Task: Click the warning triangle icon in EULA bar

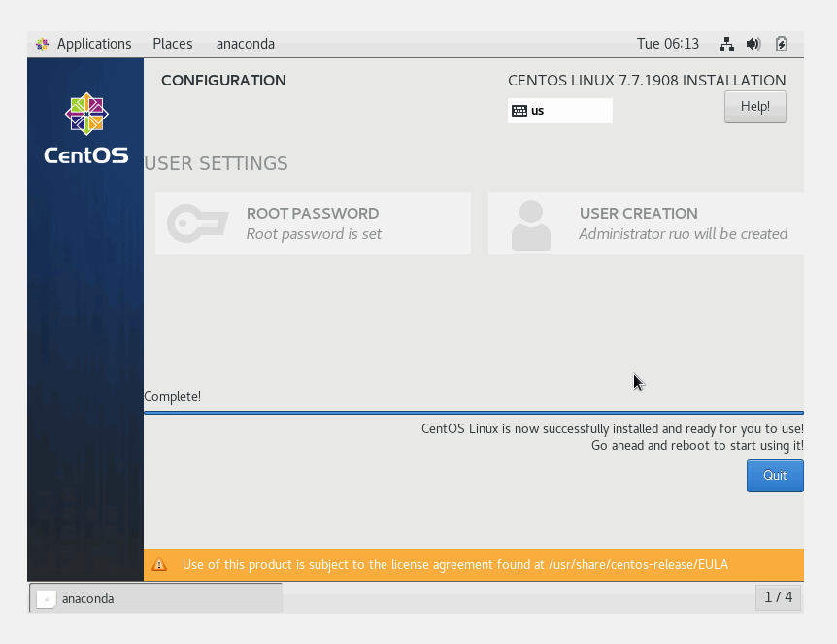Action: [159, 564]
